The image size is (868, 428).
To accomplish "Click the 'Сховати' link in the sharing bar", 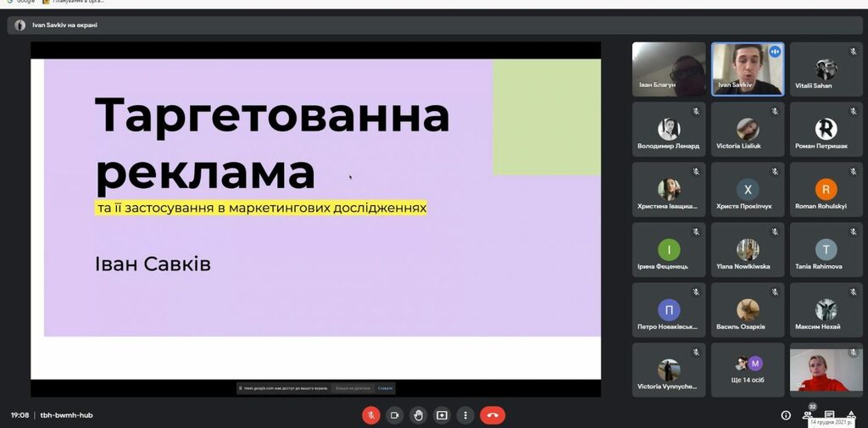I will 386,388.
